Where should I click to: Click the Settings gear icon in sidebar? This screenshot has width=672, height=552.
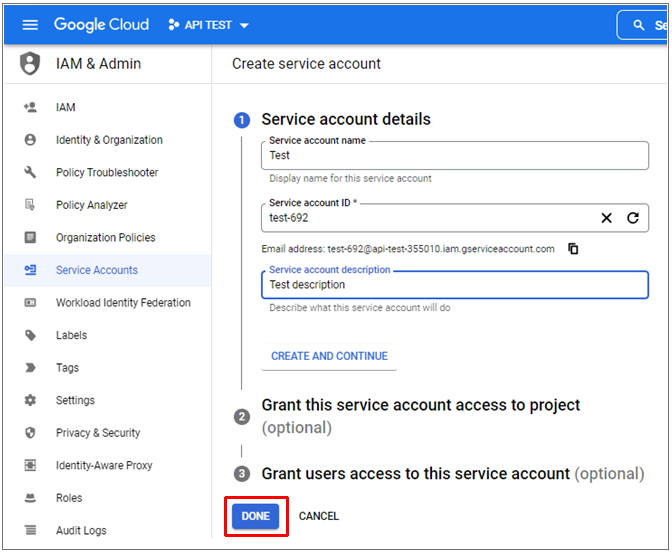tap(30, 400)
